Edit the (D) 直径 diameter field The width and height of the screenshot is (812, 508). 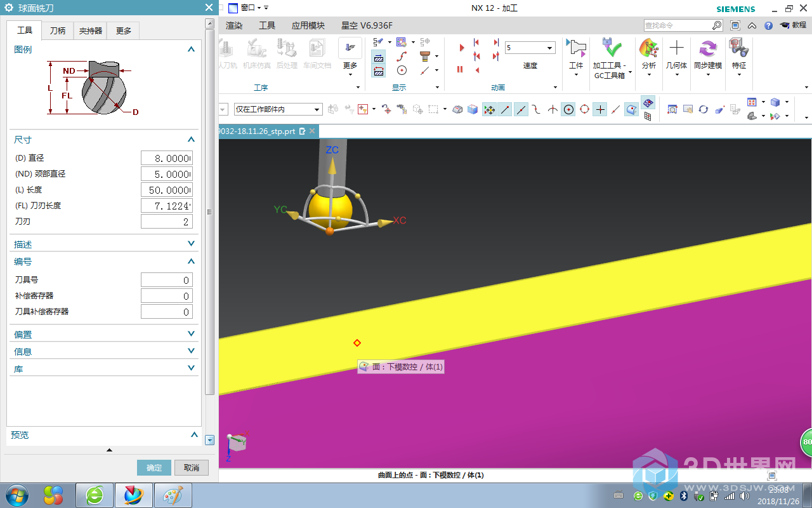(167, 158)
